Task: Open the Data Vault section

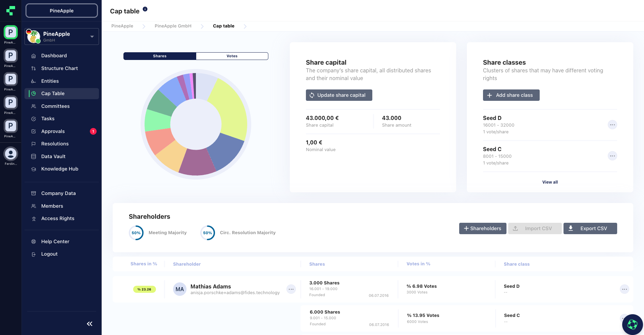Action: click(x=34, y=156)
